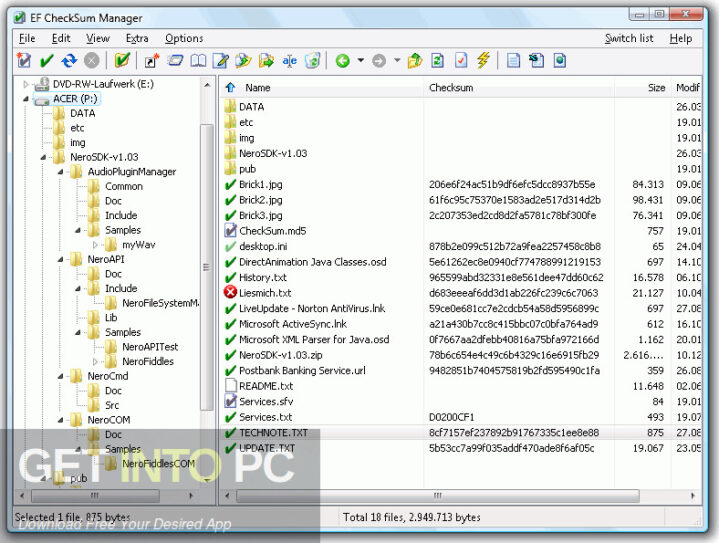Screen dimensions: 719x543
Task: Expand the DVD-RW-Laufwerk (E:) tree node
Action: (x=26, y=84)
